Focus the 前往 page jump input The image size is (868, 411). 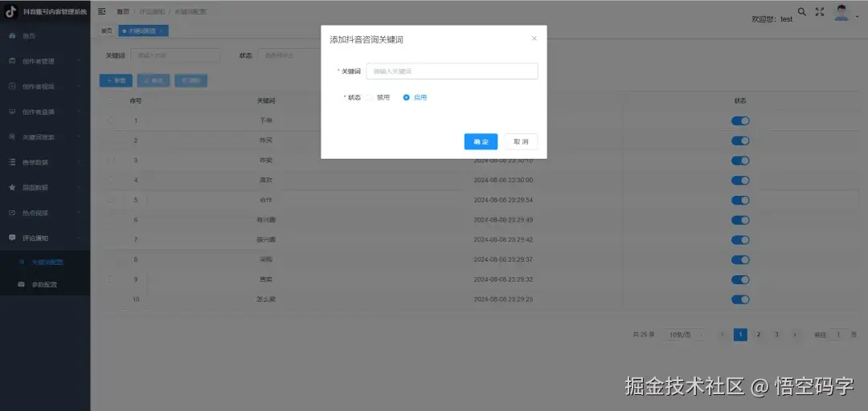click(838, 335)
